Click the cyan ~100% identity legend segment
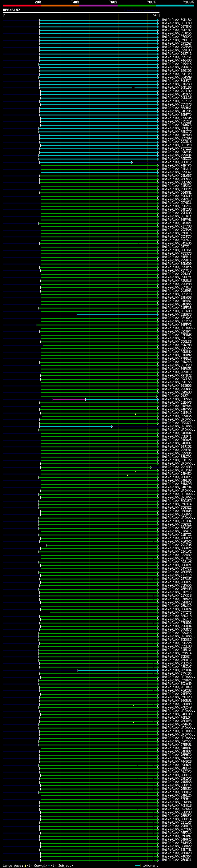 (x=175, y=6)
